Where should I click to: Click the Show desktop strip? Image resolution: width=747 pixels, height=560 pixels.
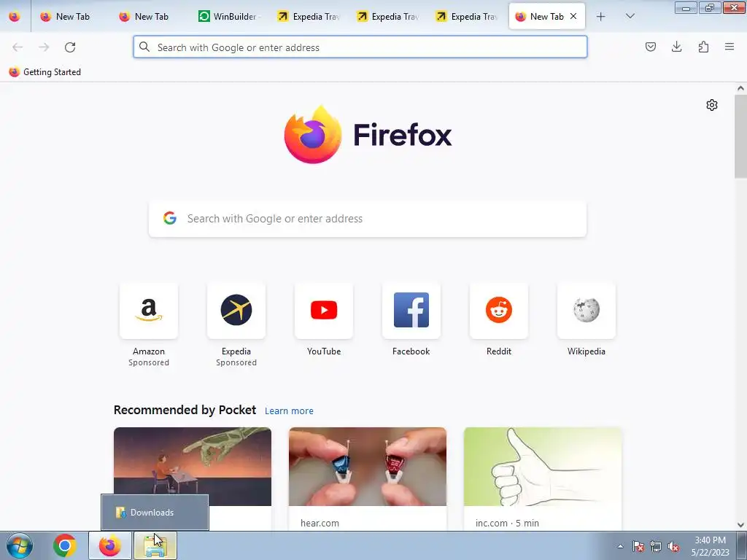pos(742,545)
